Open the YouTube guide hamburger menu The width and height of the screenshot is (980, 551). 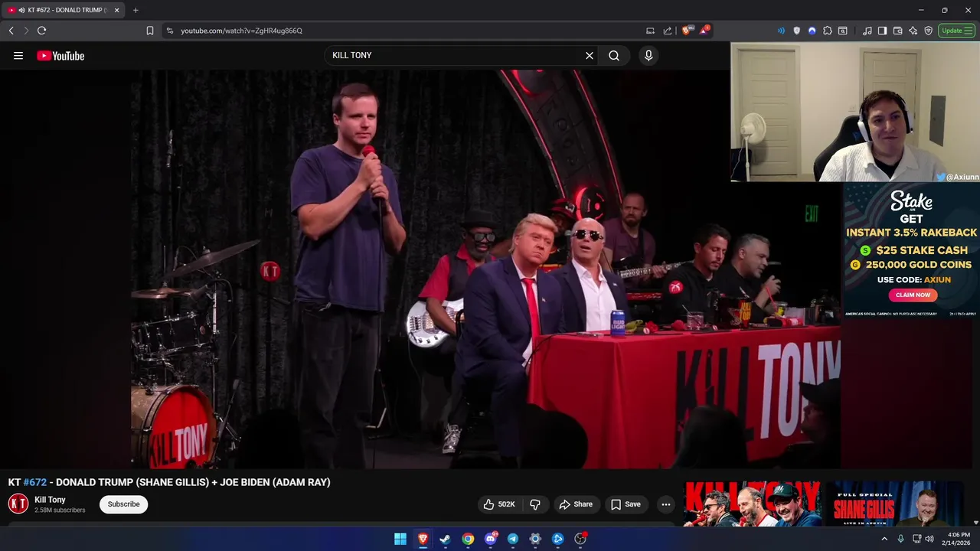coord(18,56)
